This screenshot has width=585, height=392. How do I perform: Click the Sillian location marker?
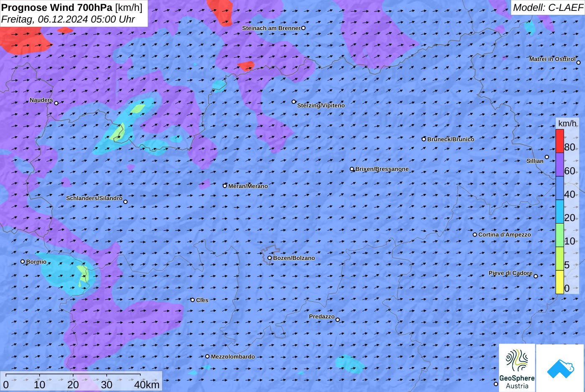(x=547, y=157)
